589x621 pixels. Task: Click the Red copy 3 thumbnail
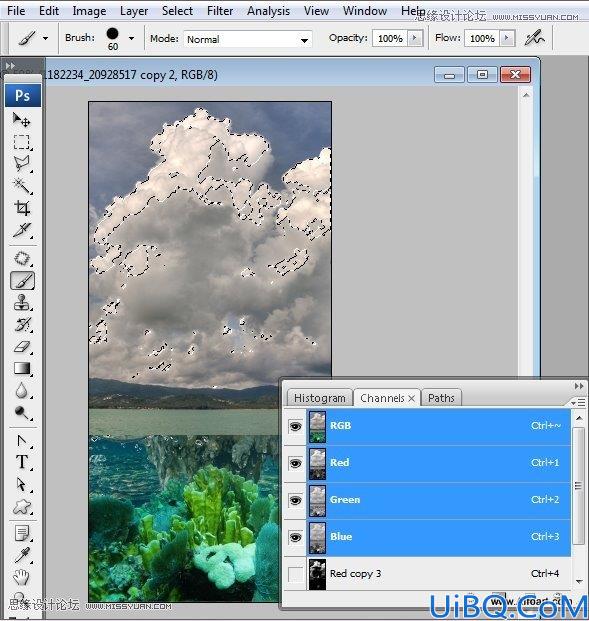tap(317, 574)
